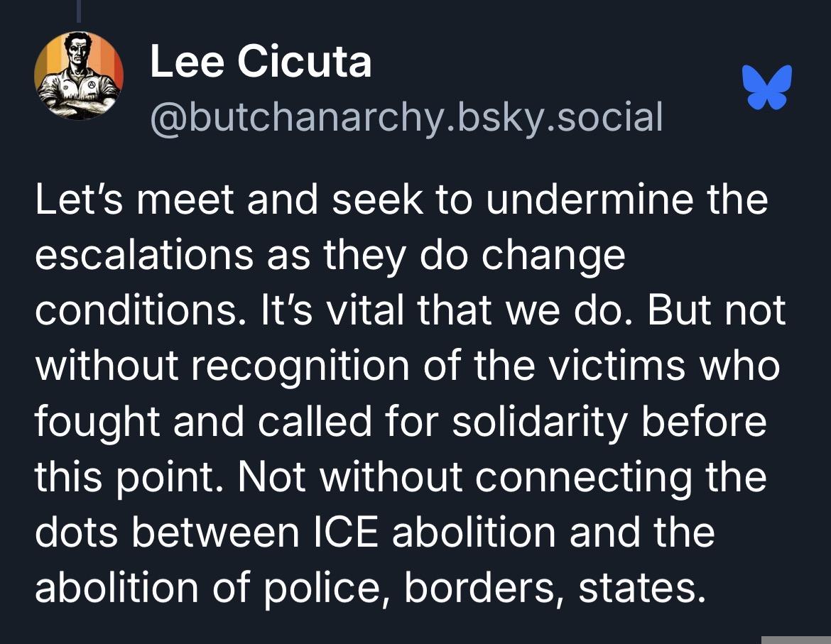The image size is (831, 644).
Task: Open the @butchanarchy.bsky.social handle link
Action: [406, 117]
